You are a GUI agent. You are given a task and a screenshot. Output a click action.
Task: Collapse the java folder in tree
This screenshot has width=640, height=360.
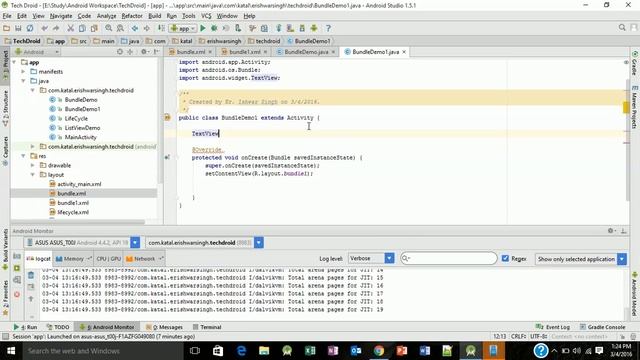point(24,81)
